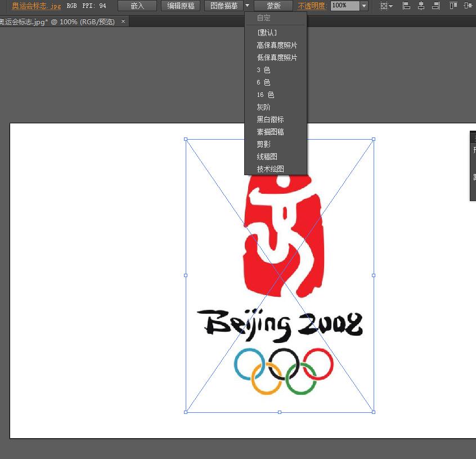Open the 不透明度 link
This screenshot has width=476, height=459.
[x=312, y=6]
